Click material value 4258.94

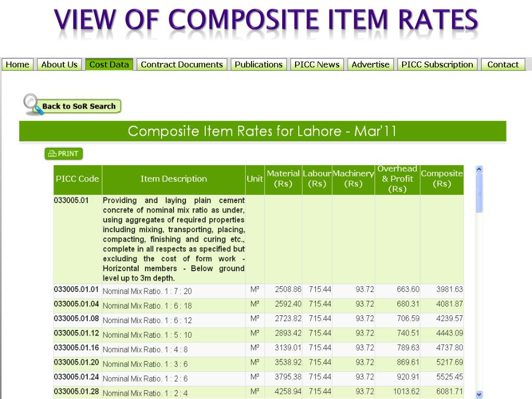tap(288, 392)
